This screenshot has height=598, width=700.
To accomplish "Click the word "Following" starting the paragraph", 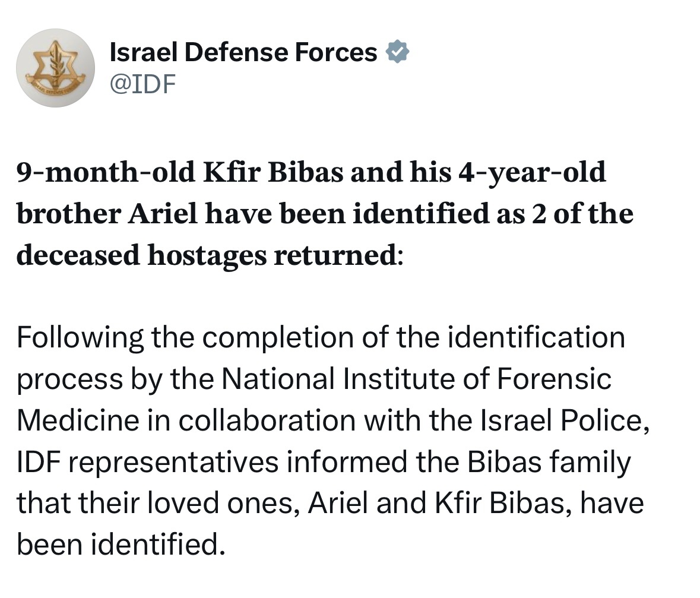I will pyautogui.click(x=80, y=338).
